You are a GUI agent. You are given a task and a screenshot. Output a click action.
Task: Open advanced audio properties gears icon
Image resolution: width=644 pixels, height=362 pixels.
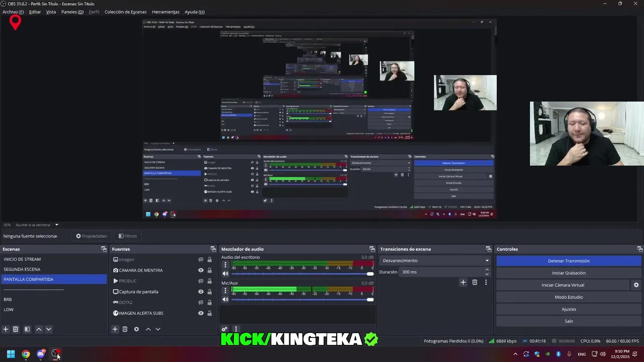(x=224, y=329)
